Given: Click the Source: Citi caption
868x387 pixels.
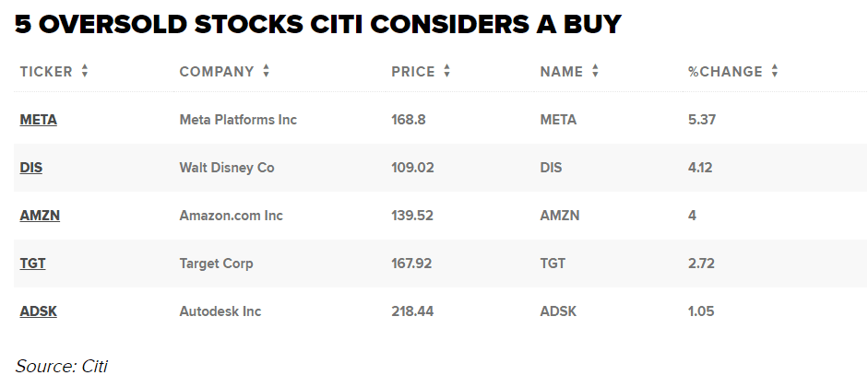Looking at the screenshot, I should click(x=62, y=366).
